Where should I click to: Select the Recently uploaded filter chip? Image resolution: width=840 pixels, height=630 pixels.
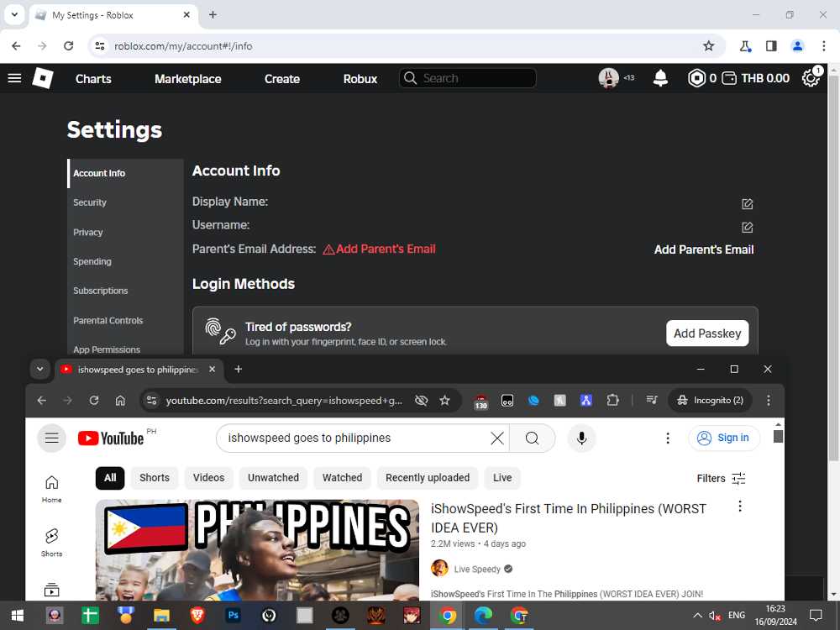coord(428,478)
